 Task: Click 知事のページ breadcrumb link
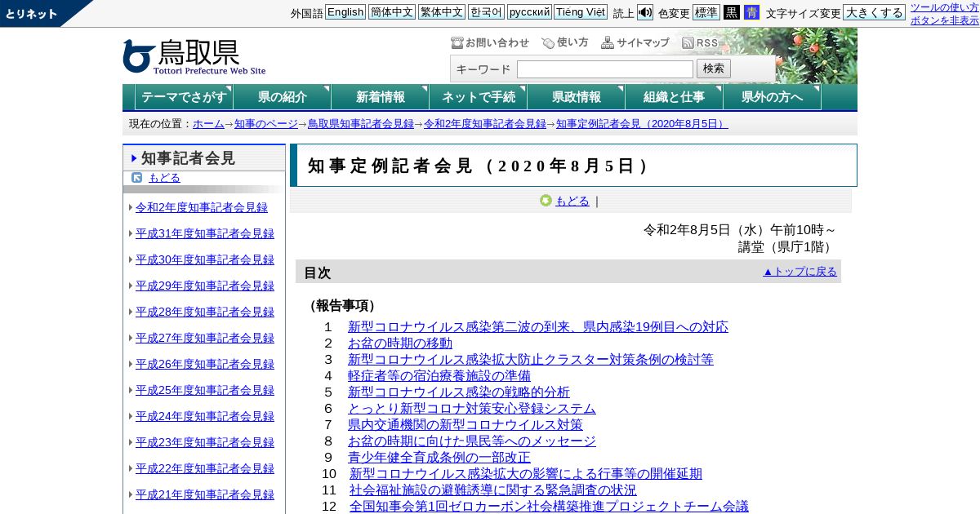pos(266,124)
